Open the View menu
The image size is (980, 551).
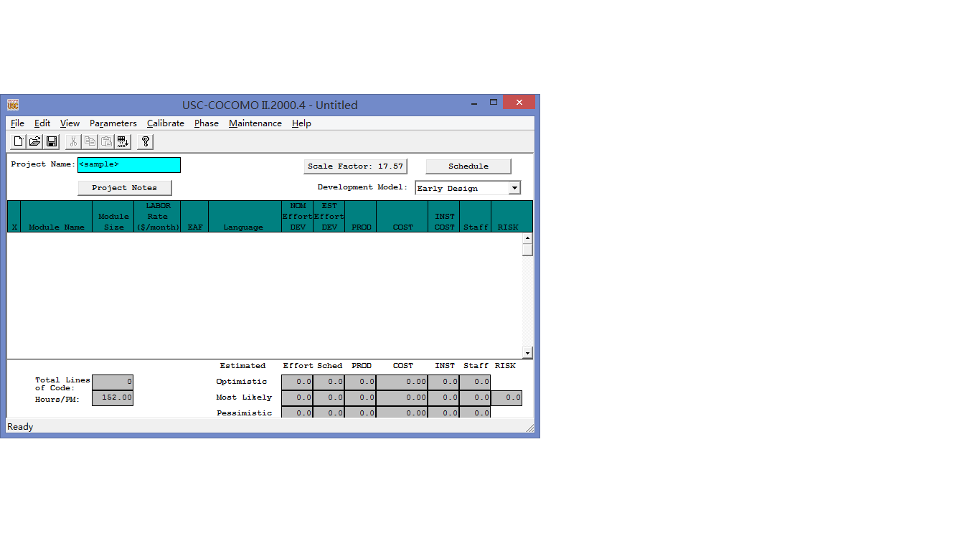click(x=70, y=123)
